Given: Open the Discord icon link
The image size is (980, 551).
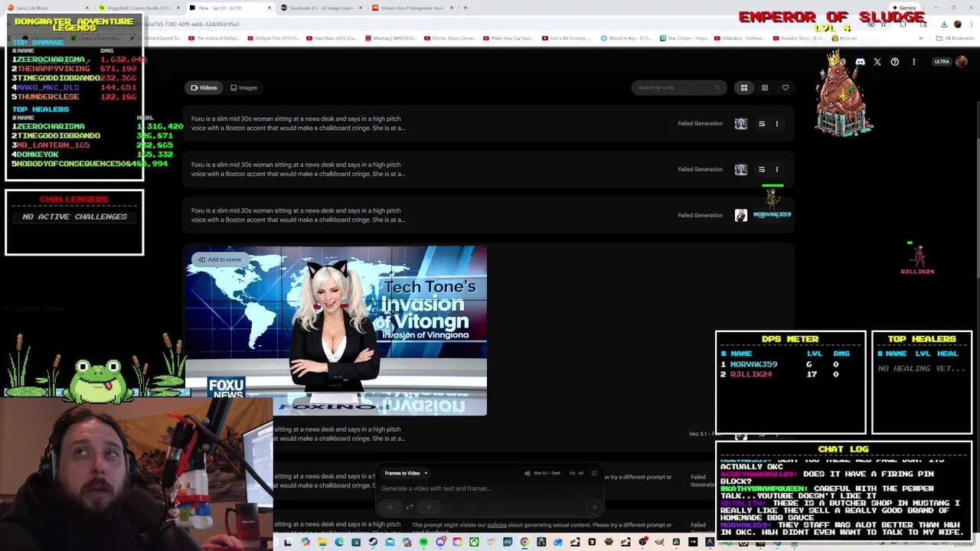Looking at the screenshot, I should pos(860,62).
